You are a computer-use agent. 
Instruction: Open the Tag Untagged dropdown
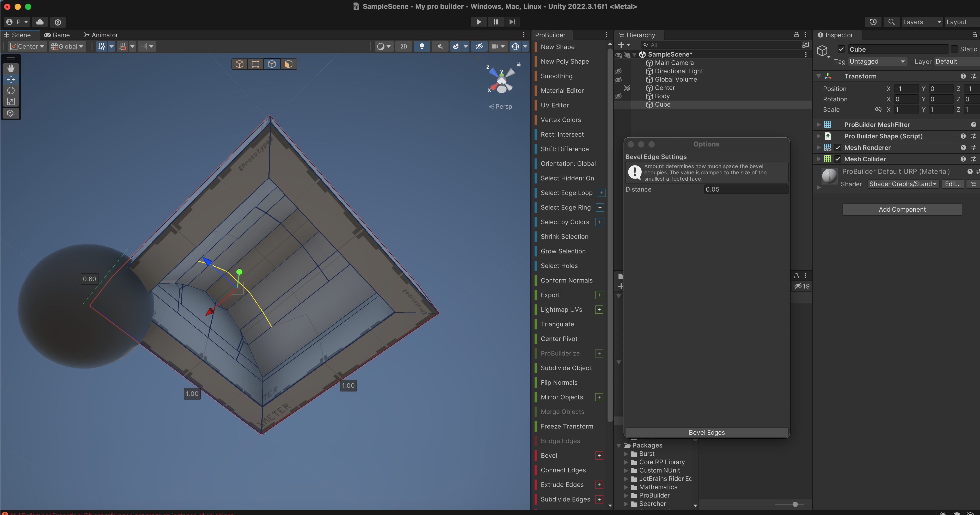pos(877,62)
